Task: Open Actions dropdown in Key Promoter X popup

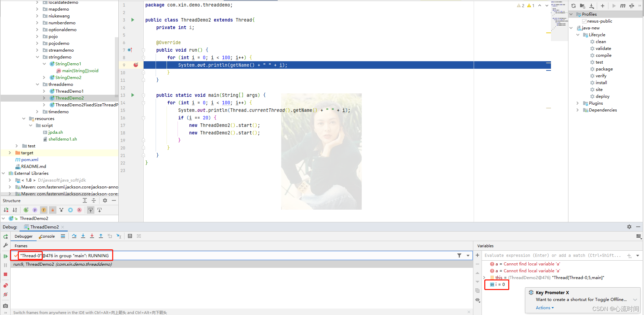Action: [544, 307]
